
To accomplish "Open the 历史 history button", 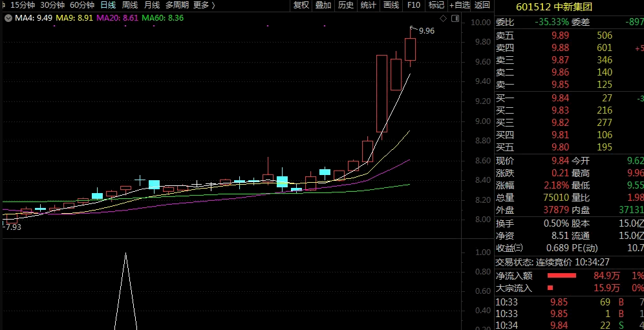I will (x=346, y=5).
